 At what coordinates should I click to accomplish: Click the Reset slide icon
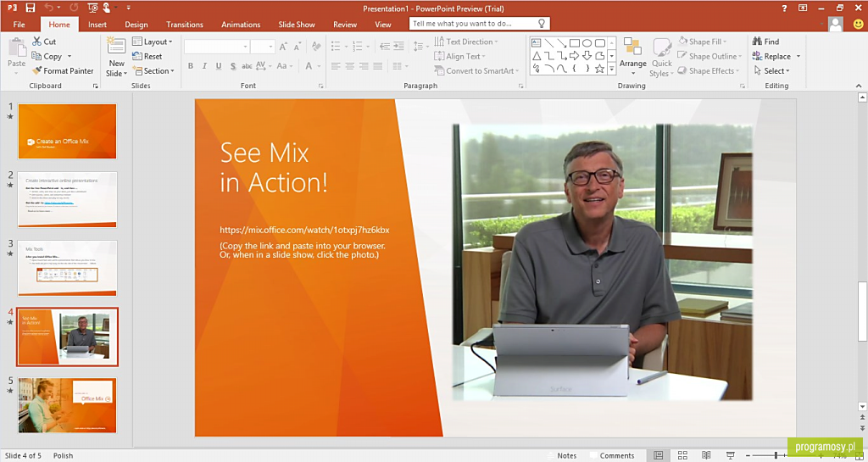(136, 56)
